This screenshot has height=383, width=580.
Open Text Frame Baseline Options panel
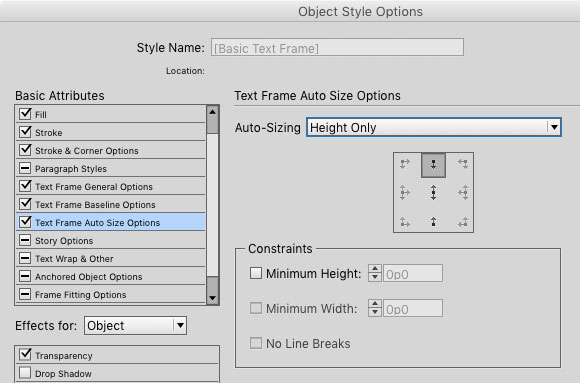coord(111,204)
